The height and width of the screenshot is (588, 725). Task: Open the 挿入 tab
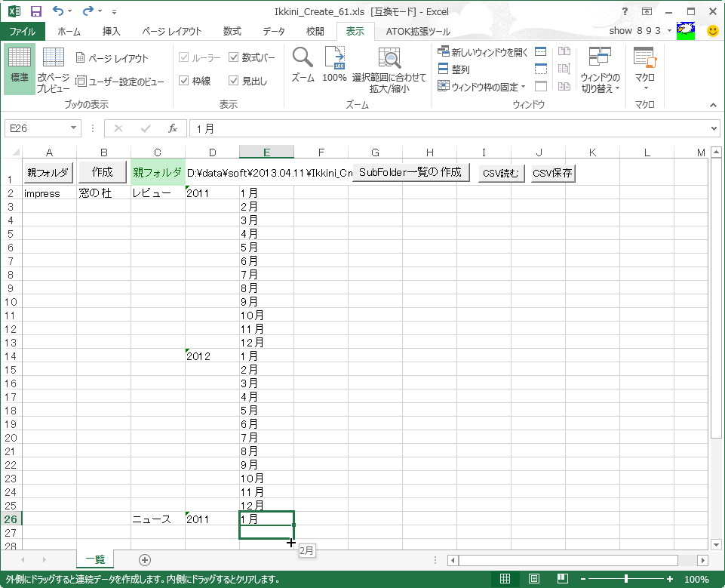pyautogui.click(x=112, y=31)
